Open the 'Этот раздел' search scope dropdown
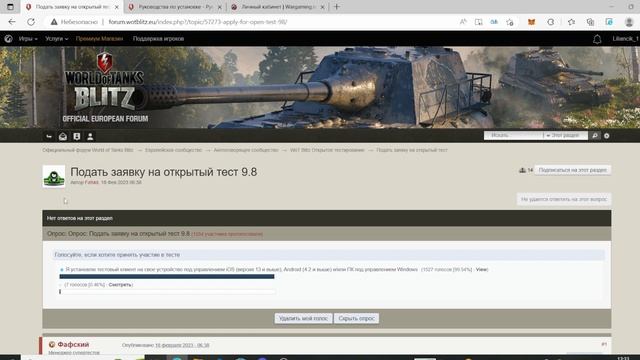The image size is (640, 360). 566,135
